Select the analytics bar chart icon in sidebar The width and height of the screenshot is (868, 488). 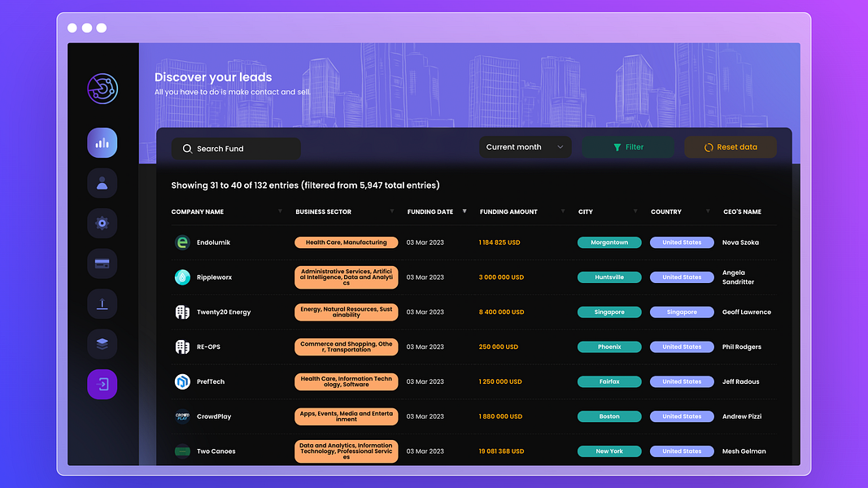pos(102,142)
